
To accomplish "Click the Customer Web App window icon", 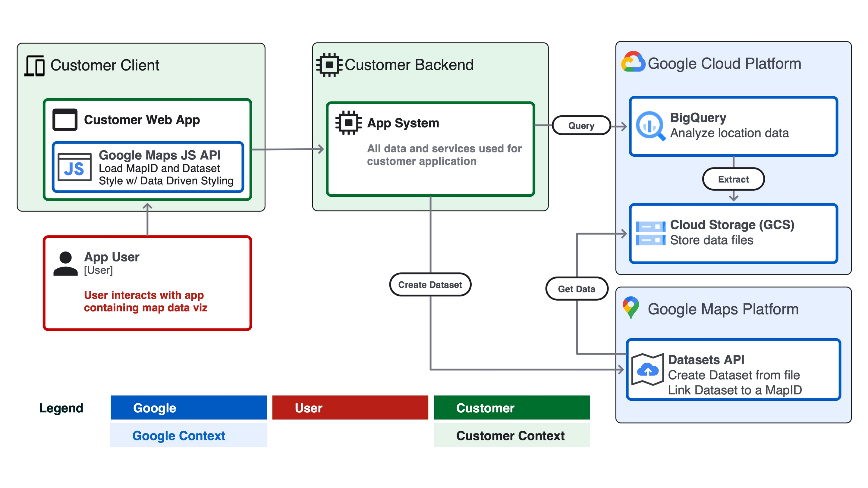I will pyautogui.click(x=65, y=120).
